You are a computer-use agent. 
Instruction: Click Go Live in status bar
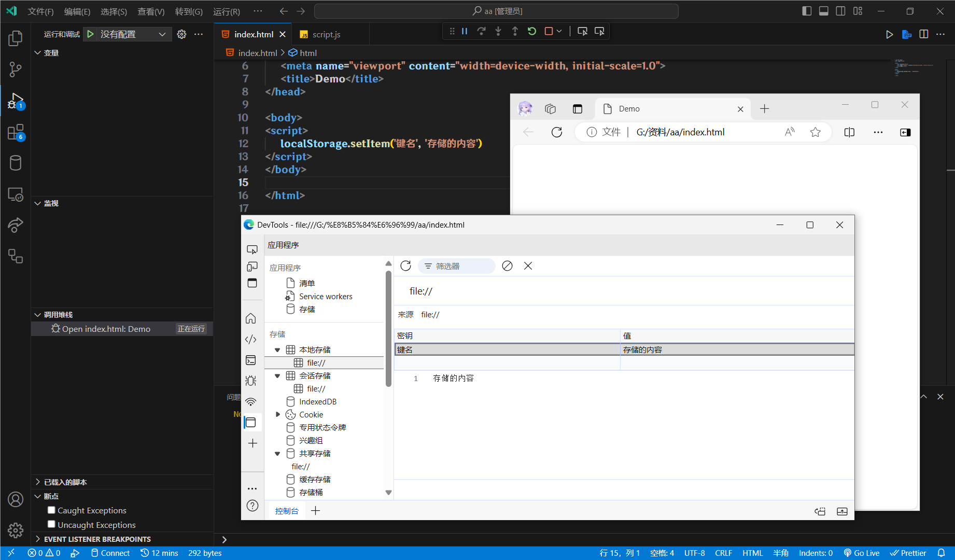(x=861, y=553)
